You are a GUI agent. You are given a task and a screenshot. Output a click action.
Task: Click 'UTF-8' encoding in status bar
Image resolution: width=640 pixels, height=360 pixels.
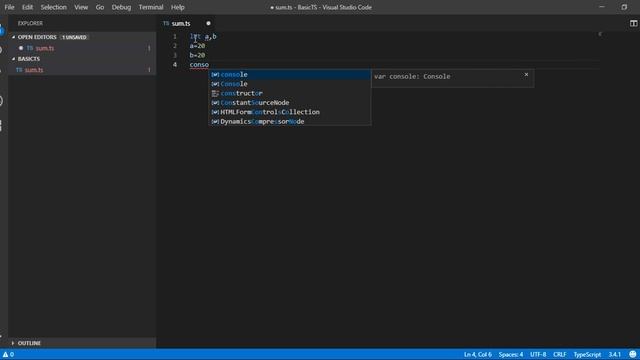(x=538, y=354)
